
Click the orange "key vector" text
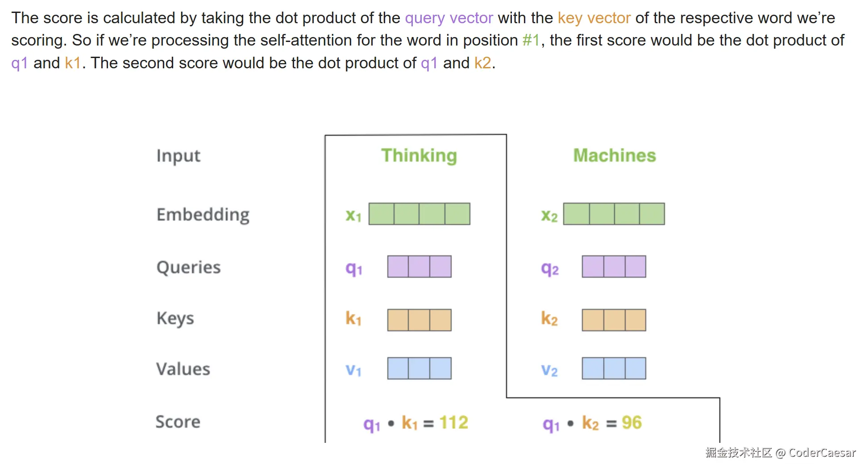pyautogui.click(x=594, y=18)
